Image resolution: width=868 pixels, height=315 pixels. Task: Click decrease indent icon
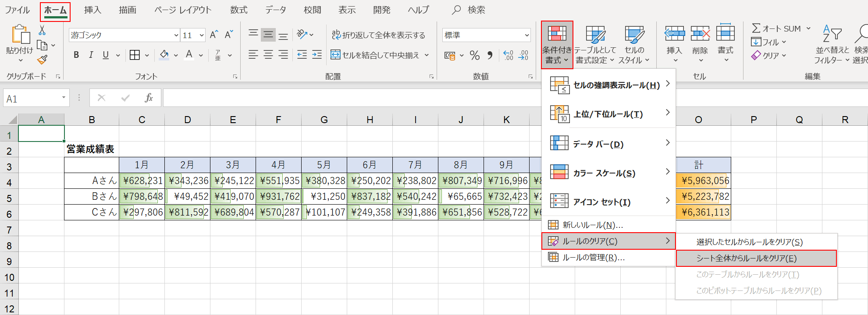302,55
